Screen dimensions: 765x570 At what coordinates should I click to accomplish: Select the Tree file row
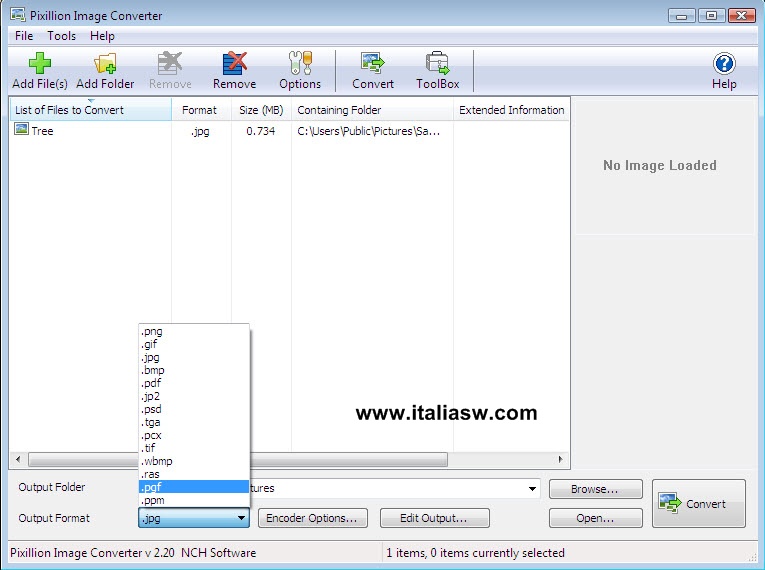(289, 130)
